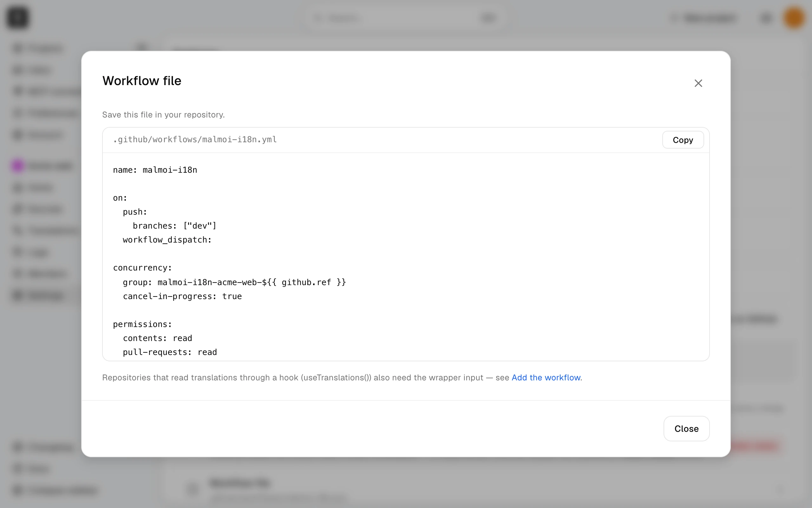Click the 'permissions:' code line
The width and height of the screenshot is (812, 508).
point(142,324)
